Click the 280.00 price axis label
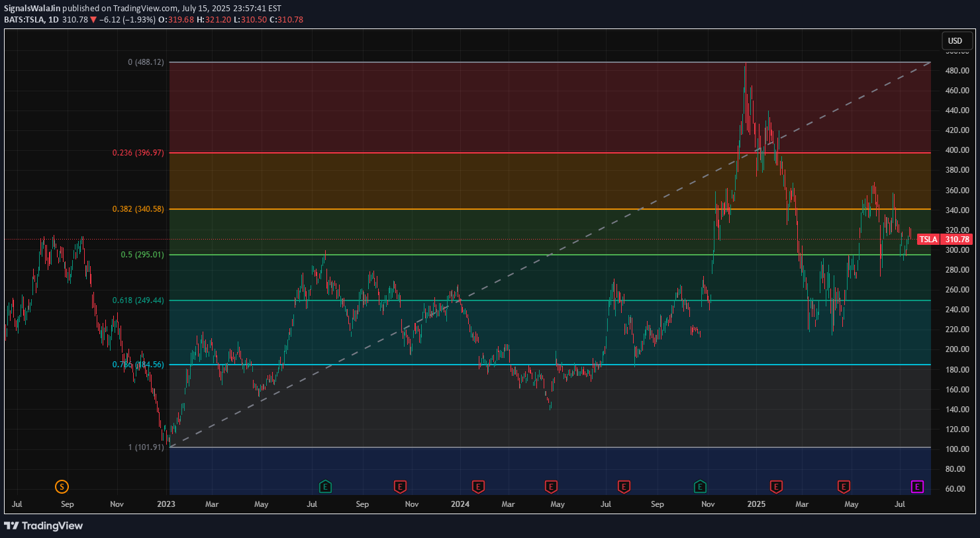980x538 pixels. (x=957, y=270)
